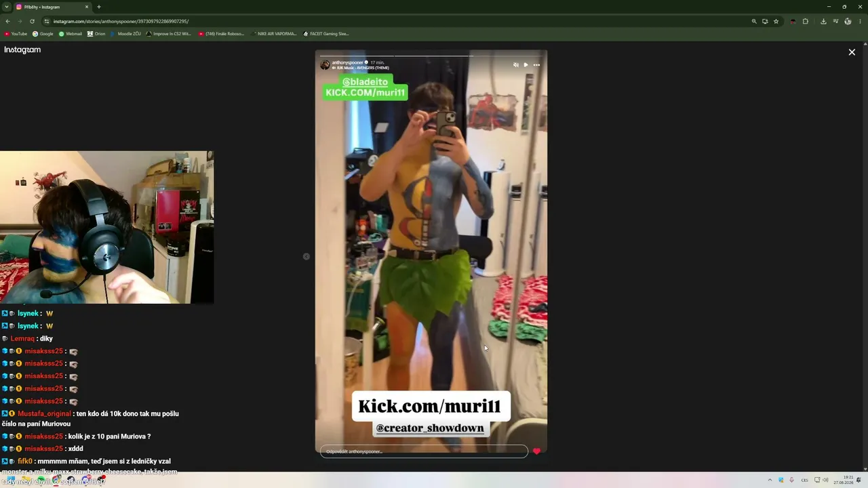Select the Příběhy • Instagram tab
The height and width of the screenshot is (488, 868).
[52, 7]
